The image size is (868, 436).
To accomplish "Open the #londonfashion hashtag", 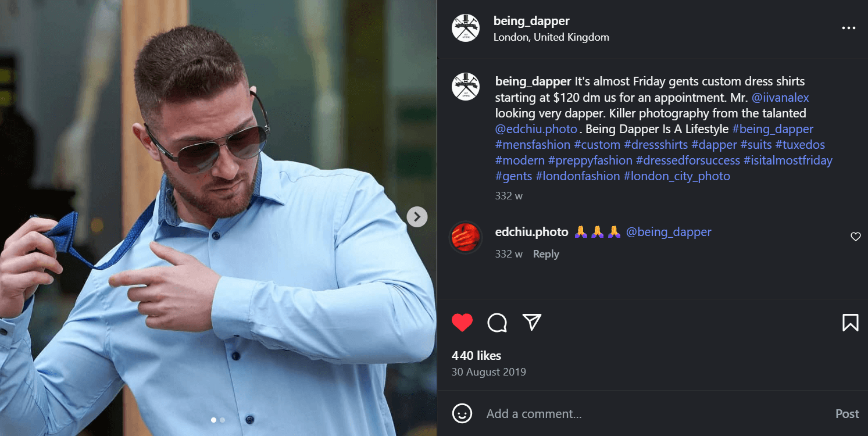I will 577,176.
